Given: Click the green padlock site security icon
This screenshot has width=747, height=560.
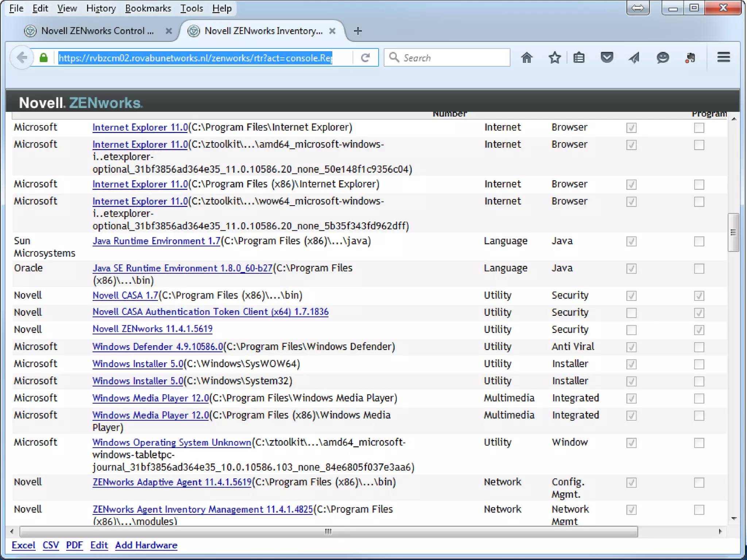Looking at the screenshot, I should point(44,58).
